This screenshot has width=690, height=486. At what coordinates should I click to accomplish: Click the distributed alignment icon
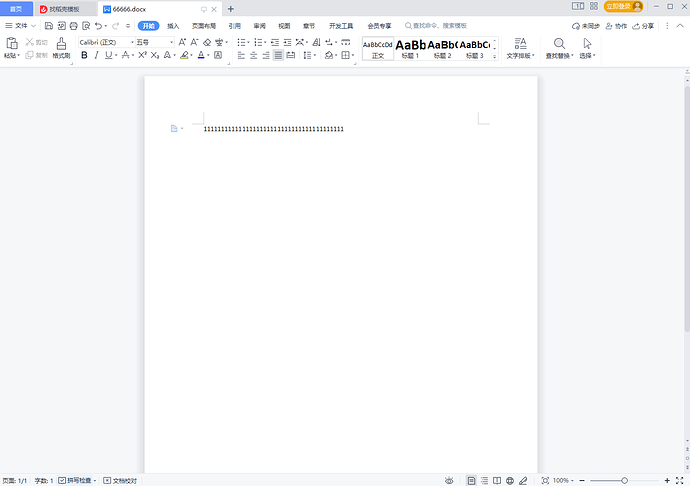point(291,55)
